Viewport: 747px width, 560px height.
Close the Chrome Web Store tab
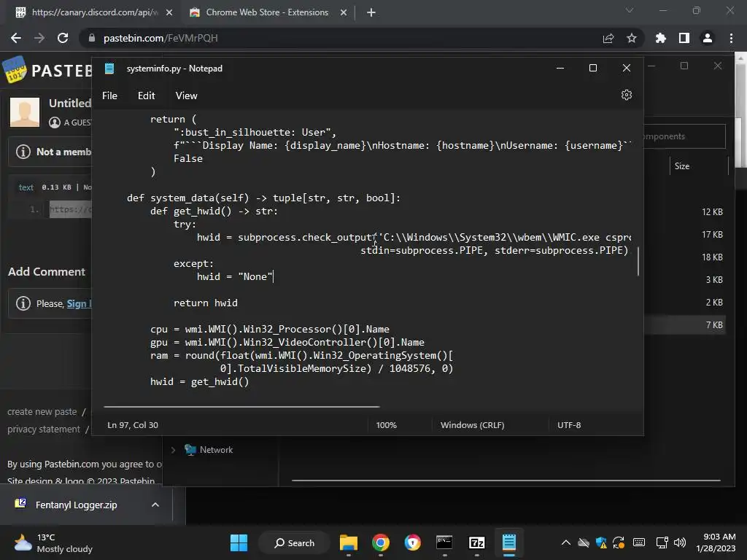click(x=344, y=12)
